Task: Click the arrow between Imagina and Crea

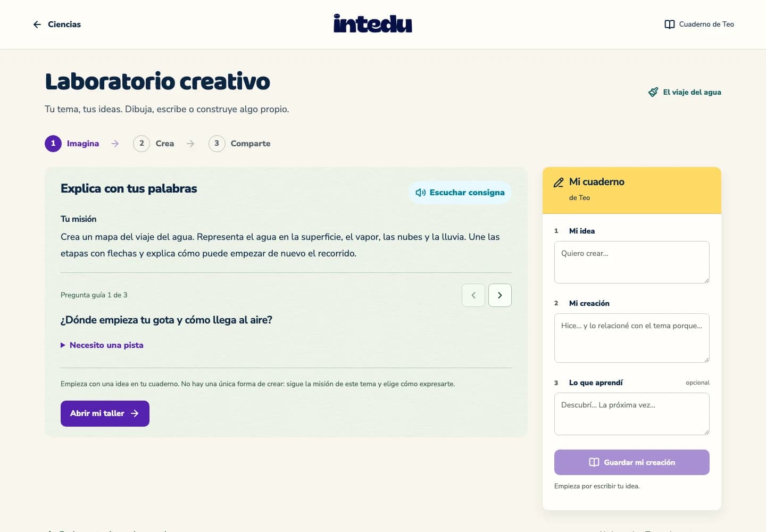Action: [115, 144]
